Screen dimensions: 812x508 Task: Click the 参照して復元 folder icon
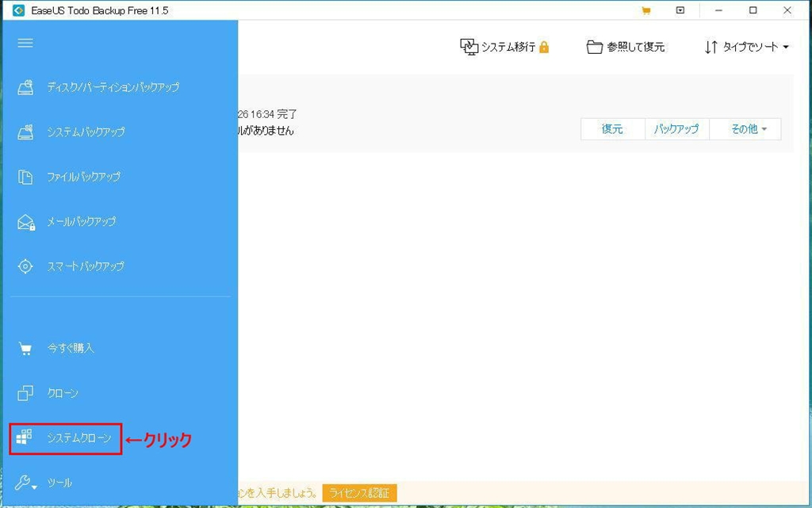pyautogui.click(x=595, y=47)
